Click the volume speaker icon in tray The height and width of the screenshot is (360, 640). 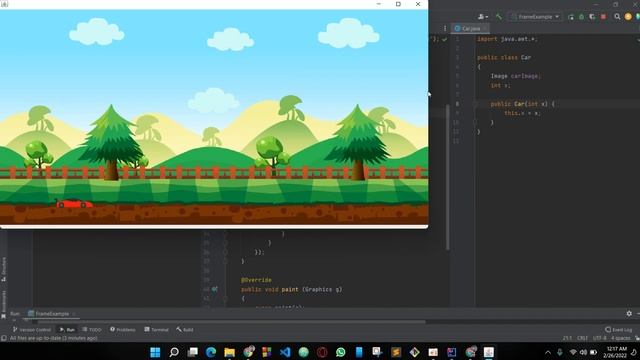tap(583, 352)
